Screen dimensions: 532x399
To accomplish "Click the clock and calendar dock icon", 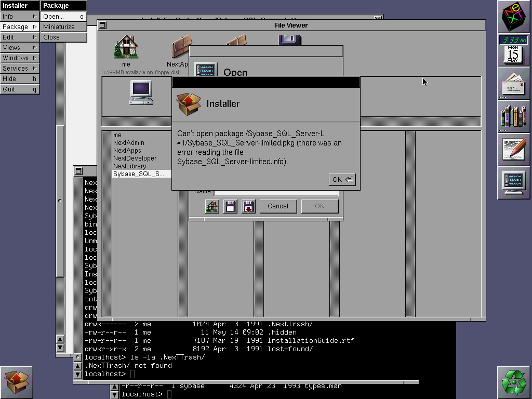I will [x=514, y=50].
